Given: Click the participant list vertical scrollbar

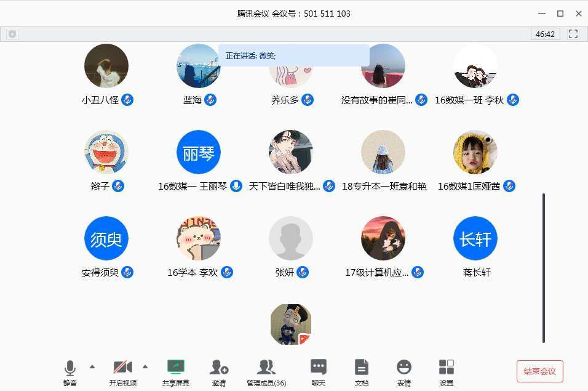Looking at the screenshot, I should 544,268.
